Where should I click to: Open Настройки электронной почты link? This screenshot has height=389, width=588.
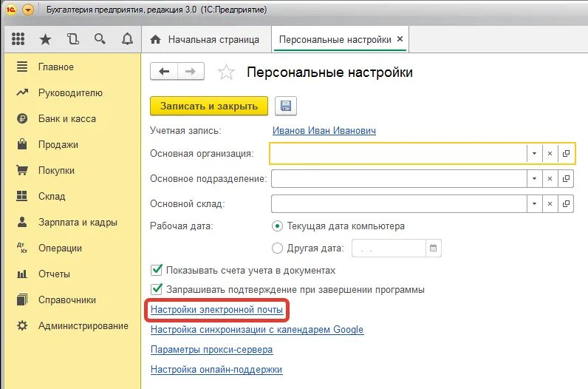tap(216, 310)
